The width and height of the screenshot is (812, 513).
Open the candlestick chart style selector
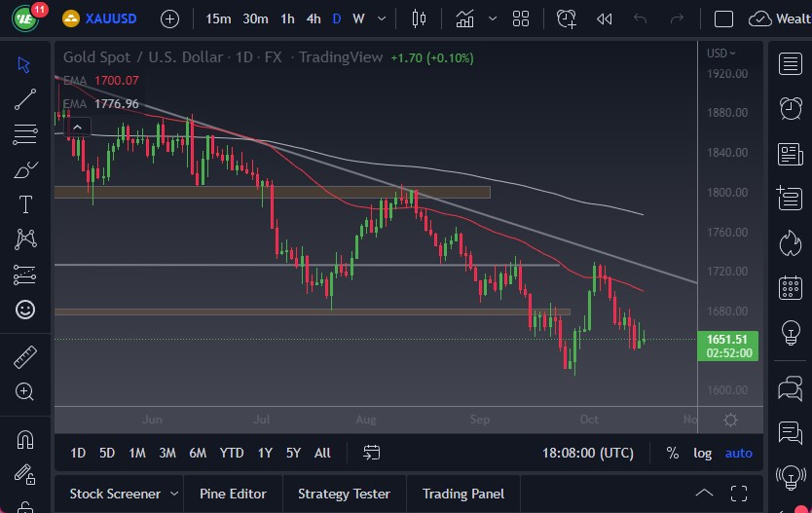pos(420,18)
